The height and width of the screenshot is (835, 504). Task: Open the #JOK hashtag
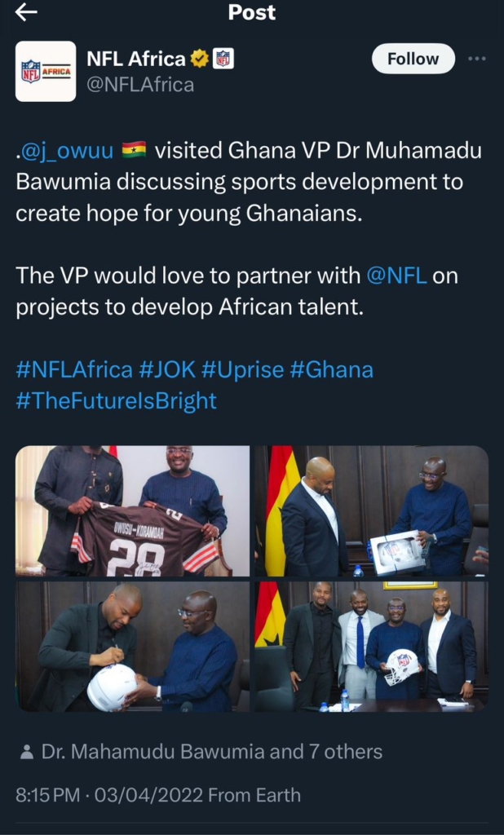167,369
